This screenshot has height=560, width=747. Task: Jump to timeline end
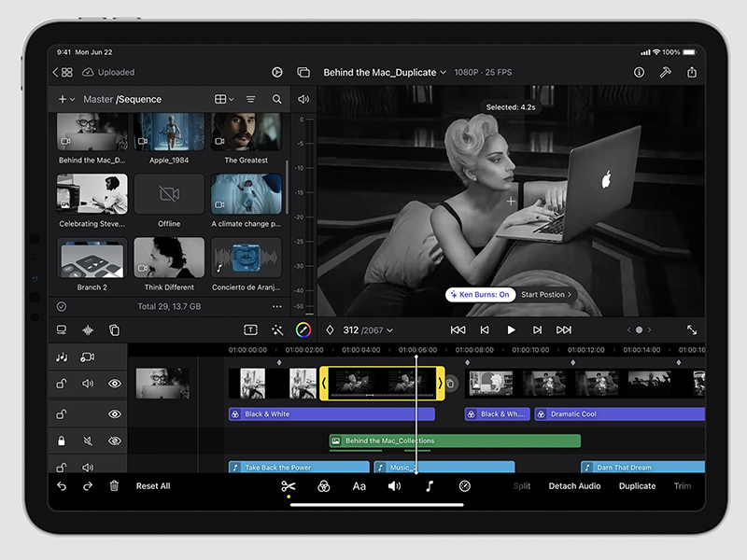click(564, 330)
